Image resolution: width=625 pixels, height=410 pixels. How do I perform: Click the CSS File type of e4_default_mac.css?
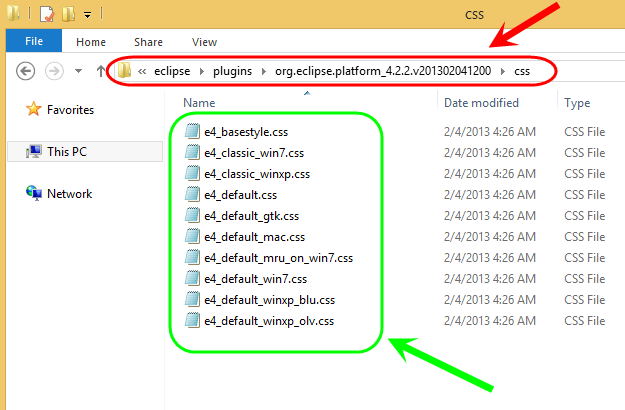click(x=584, y=237)
